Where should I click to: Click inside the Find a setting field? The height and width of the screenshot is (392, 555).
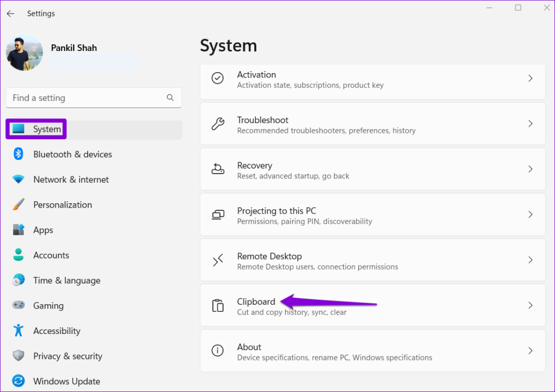[87, 98]
